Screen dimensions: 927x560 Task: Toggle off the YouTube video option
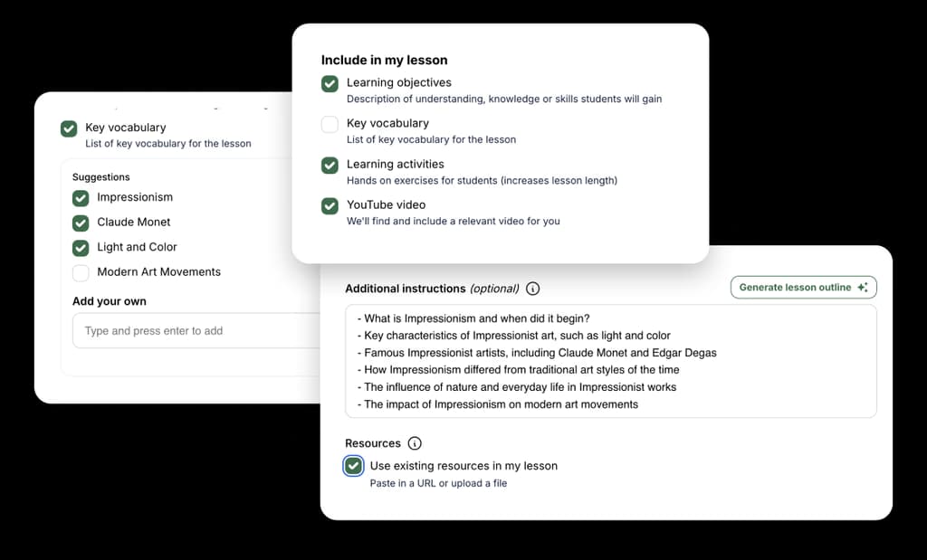click(x=330, y=205)
